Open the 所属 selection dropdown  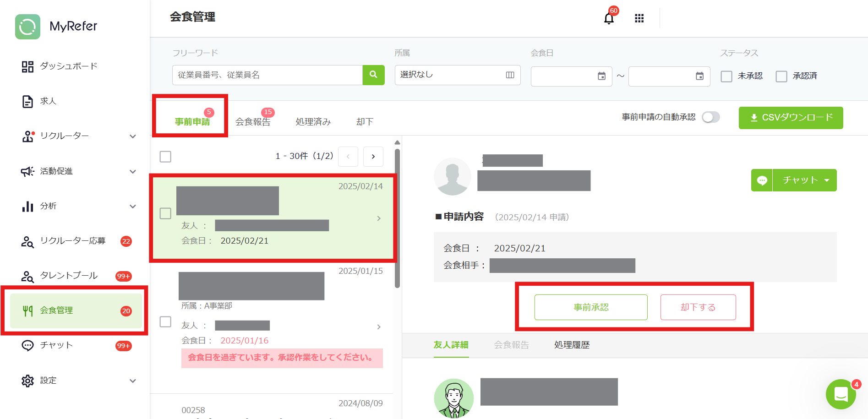457,75
